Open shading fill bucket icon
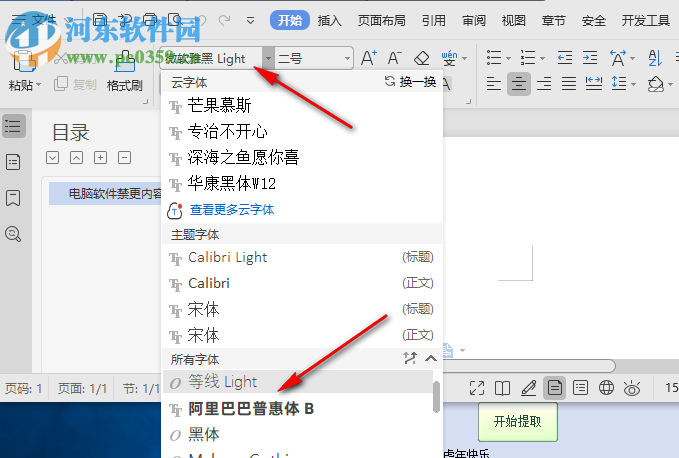This screenshot has height=458, width=679. click(x=656, y=84)
